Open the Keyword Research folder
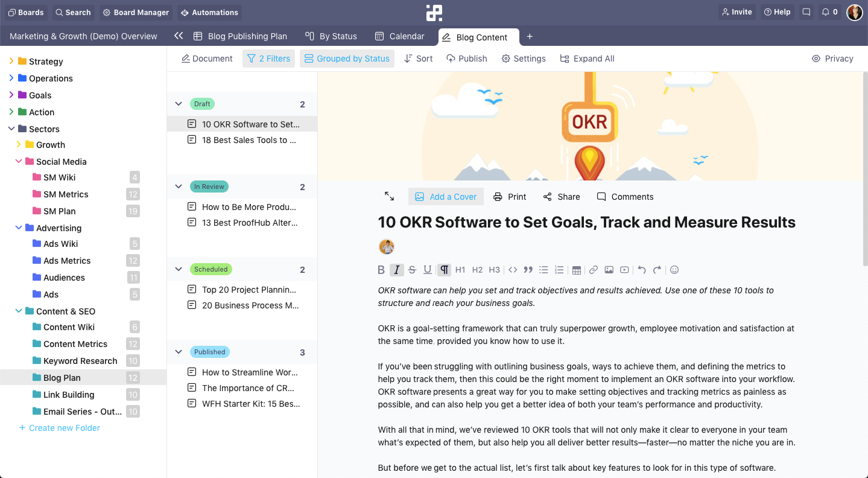Image resolution: width=868 pixels, height=478 pixels. pos(80,361)
